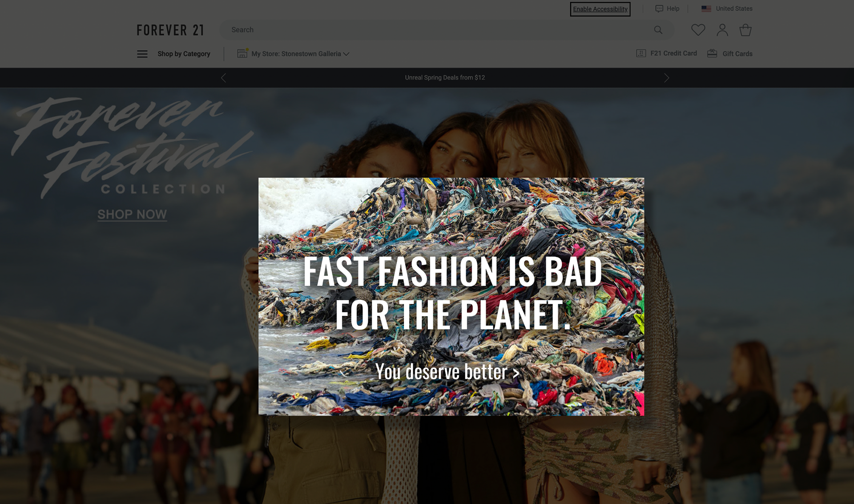Open the shopping bag icon
Screen dimensions: 854x504
[745, 30]
